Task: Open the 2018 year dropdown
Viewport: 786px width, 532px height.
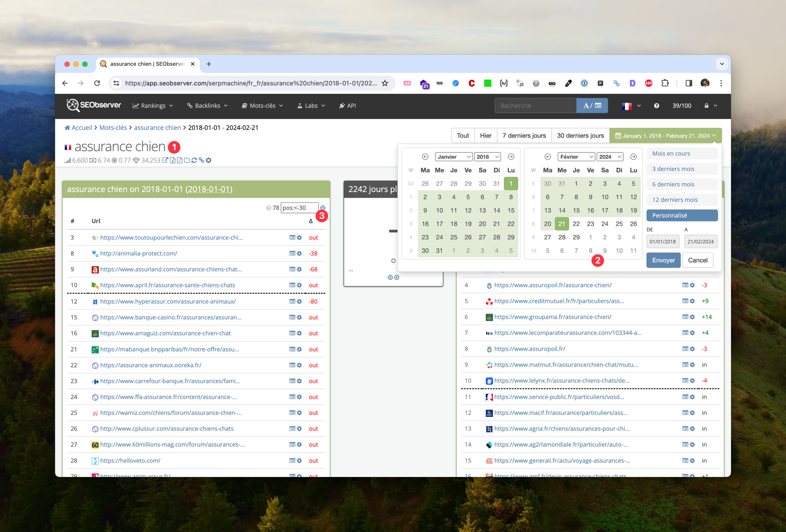Action: pyautogui.click(x=488, y=157)
